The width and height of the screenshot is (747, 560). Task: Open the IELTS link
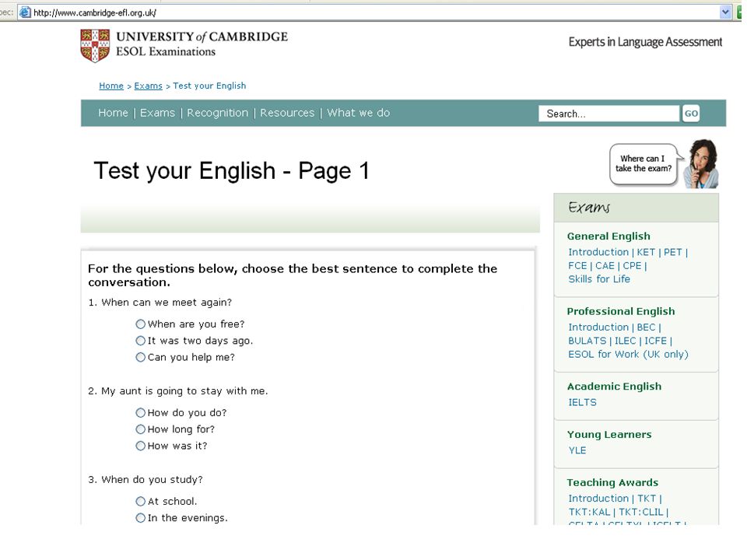click(x=582, y=402)
